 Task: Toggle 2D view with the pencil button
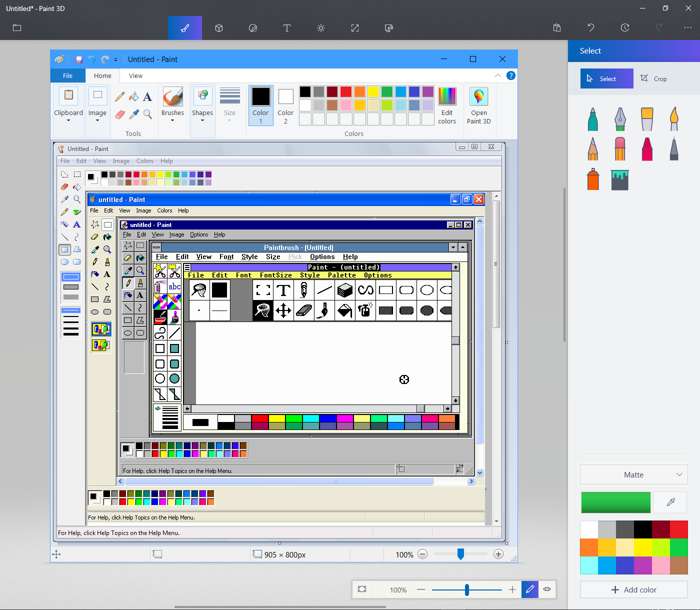530,589
